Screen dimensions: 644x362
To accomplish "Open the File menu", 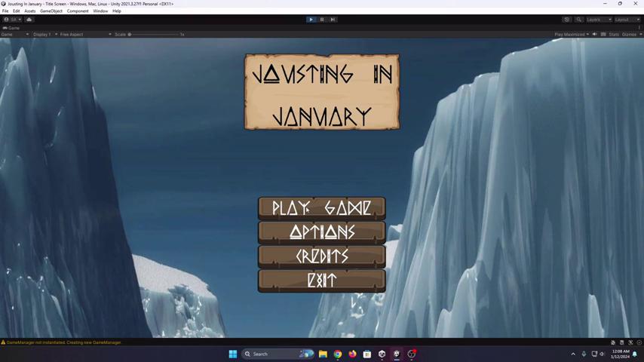I will pos(5,11).
